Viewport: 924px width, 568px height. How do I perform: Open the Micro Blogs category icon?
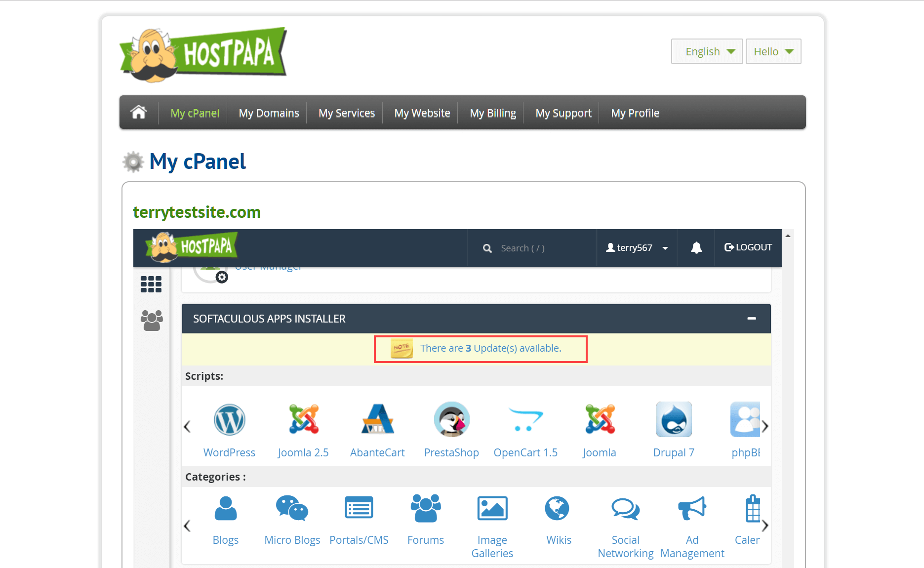pyautogui.click(x=292, y=508)
